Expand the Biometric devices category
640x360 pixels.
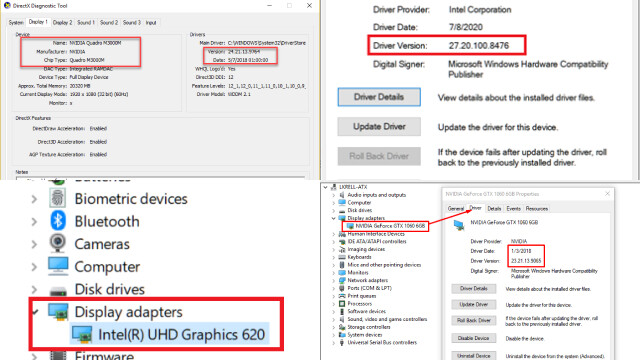(34, 199)
